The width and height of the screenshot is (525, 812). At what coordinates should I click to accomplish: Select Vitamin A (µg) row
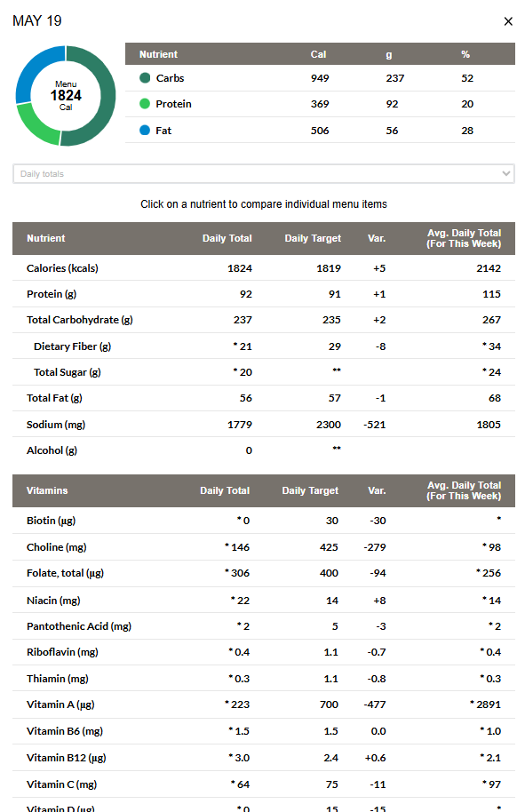264,705
